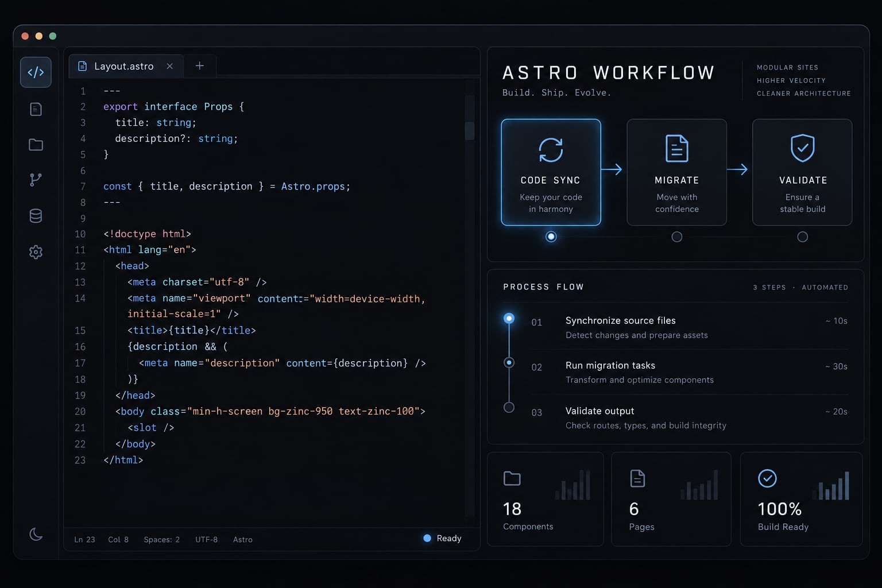Click Astro language mode in status bar
This screenshot has height=588, width=882.
pyautogui.click(x=243, y=540)
